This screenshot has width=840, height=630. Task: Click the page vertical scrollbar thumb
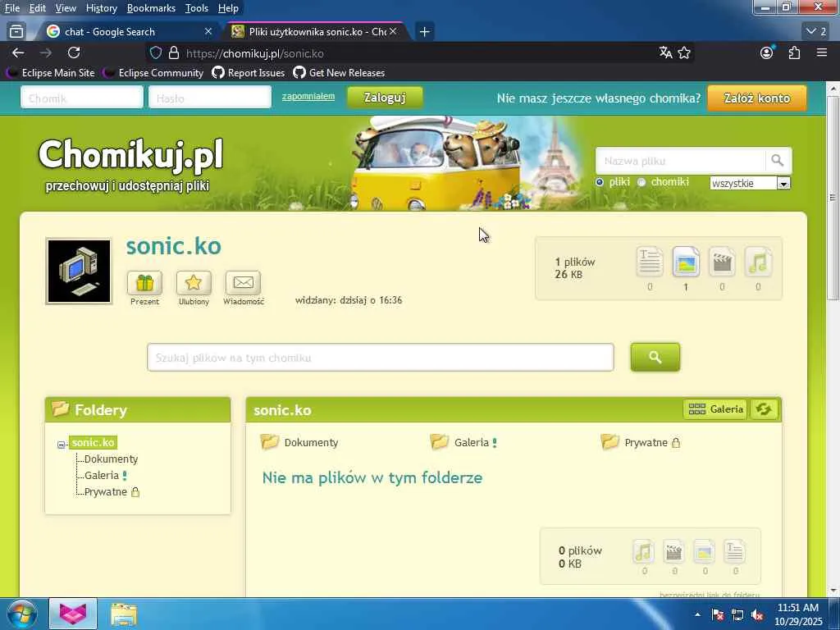click(x=833, y=199)
